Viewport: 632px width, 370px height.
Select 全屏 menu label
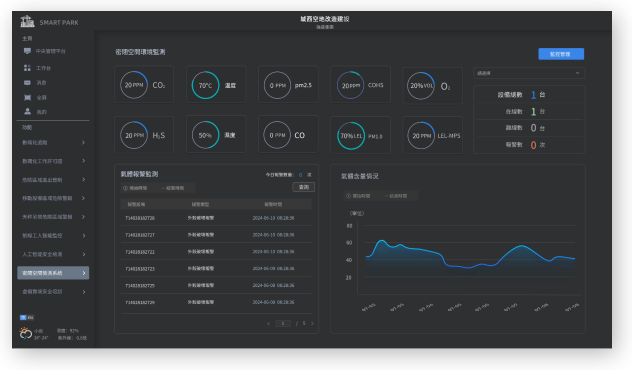[42, 98]
